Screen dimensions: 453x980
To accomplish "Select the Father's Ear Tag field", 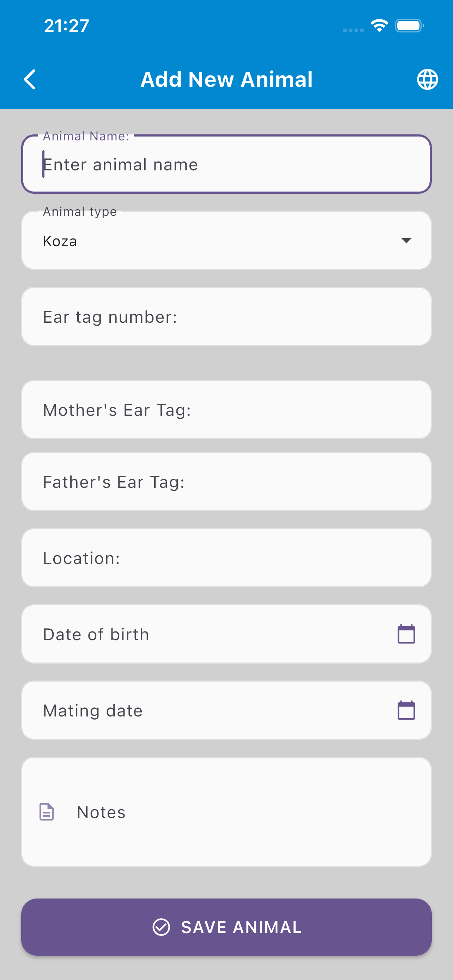I will point(226,482).
